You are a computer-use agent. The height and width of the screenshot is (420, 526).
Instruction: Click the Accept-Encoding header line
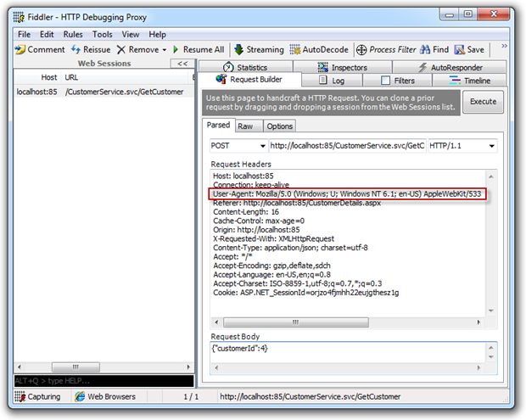(271, 266)
